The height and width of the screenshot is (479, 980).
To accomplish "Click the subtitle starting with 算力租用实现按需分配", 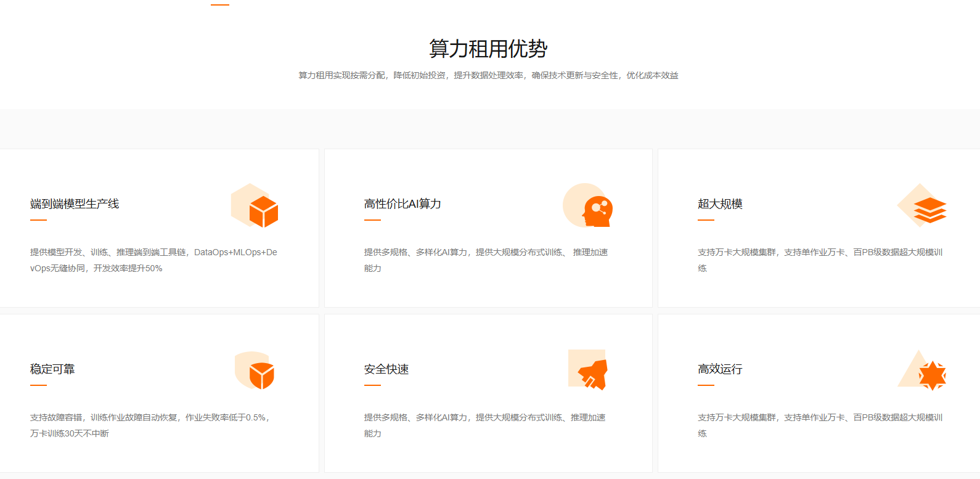I will tap(488, 75).
